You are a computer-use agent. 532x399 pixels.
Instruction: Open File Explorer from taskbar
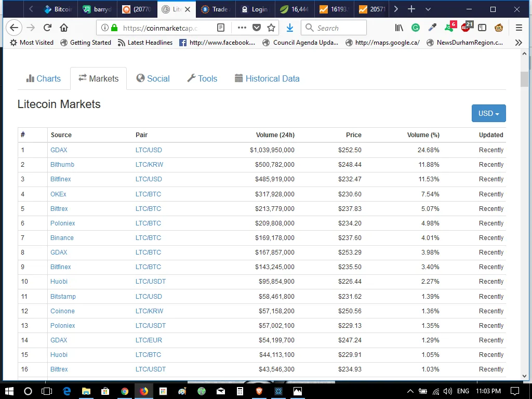tap(86, 391)
